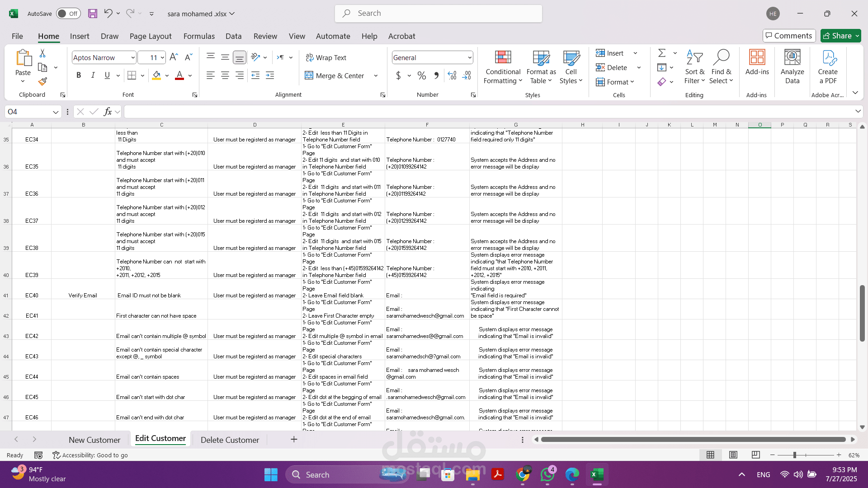
Task: Click the AutoSum sigma icon
Action: click(x=662, y=53)
